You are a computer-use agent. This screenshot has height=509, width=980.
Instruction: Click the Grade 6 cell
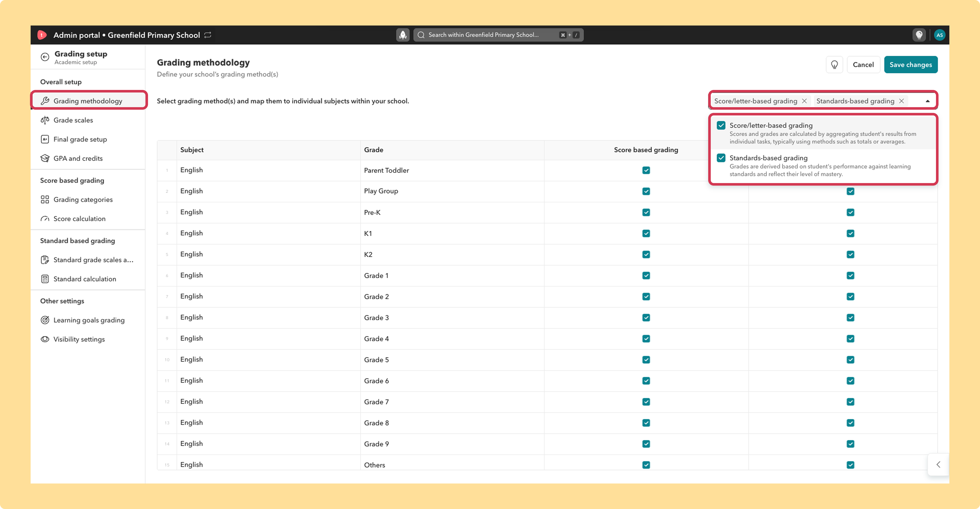click(452, 381)
